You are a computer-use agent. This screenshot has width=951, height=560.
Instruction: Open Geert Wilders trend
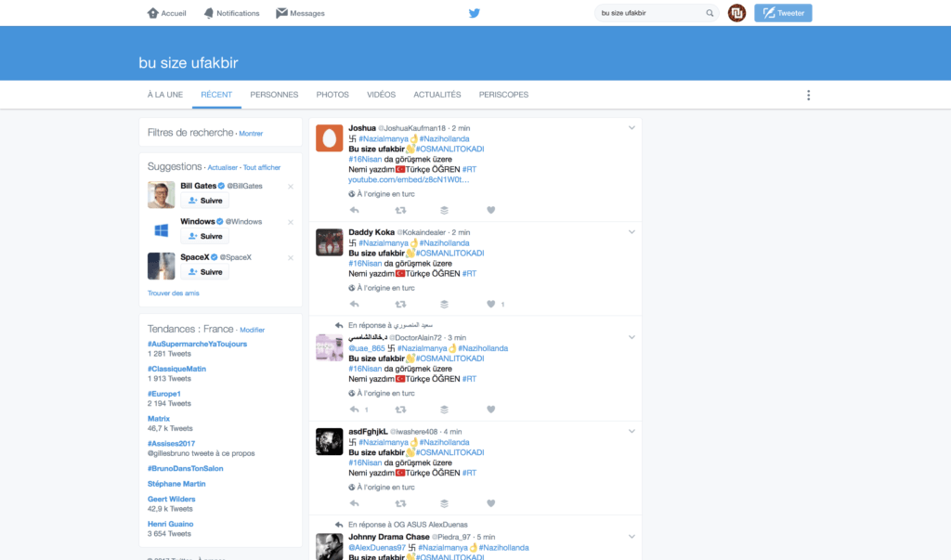171,500
